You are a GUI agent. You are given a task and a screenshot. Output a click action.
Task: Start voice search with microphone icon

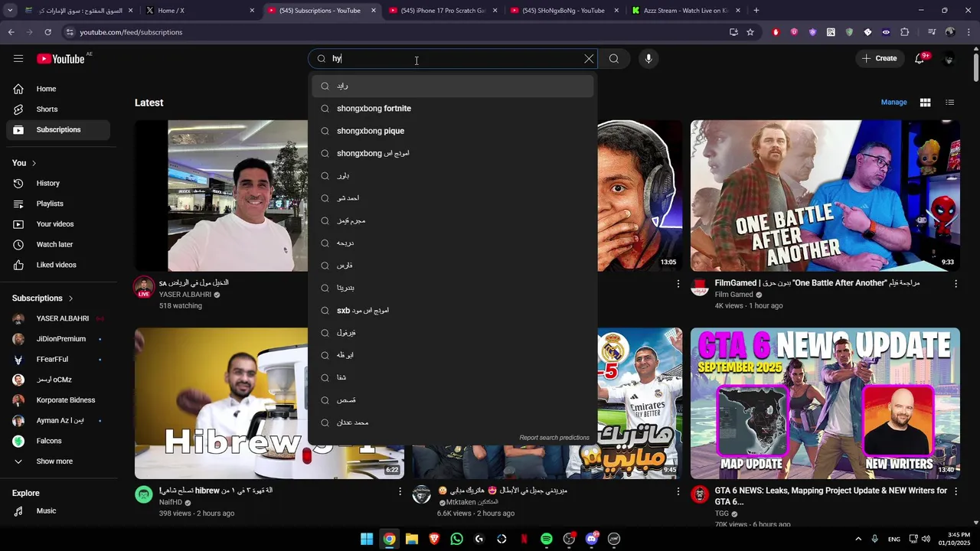(648, 58)
